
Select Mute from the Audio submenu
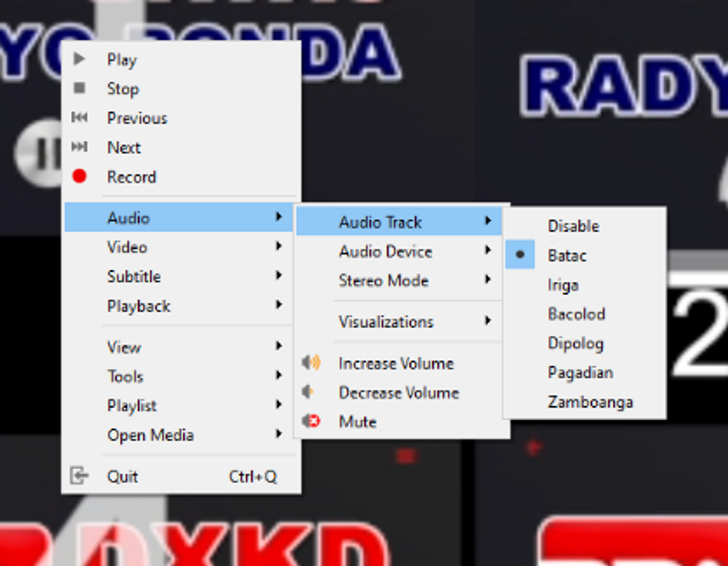coord(399,421)
